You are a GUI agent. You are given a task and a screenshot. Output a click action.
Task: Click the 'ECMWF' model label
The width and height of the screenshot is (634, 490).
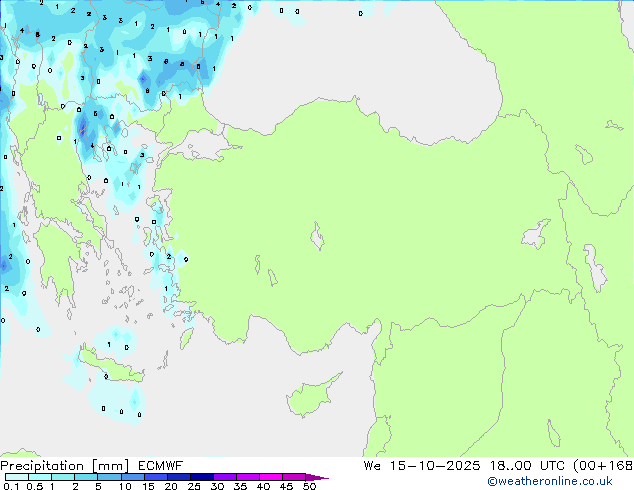(x=161, y=466)
